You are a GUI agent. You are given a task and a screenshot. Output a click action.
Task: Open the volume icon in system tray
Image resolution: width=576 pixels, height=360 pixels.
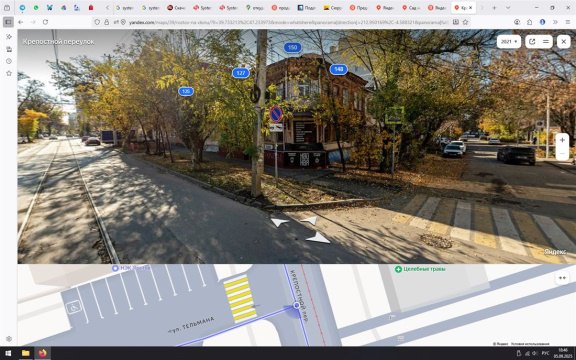534,353
